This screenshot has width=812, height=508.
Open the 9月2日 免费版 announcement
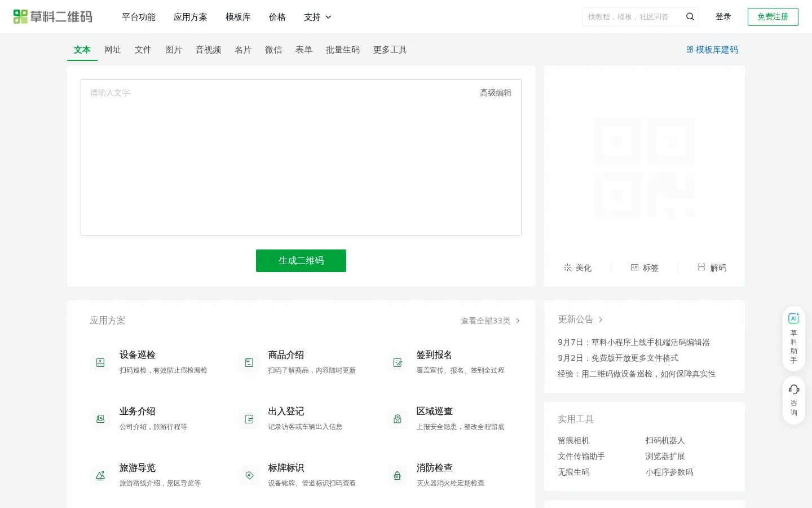(x=618, y=358)
